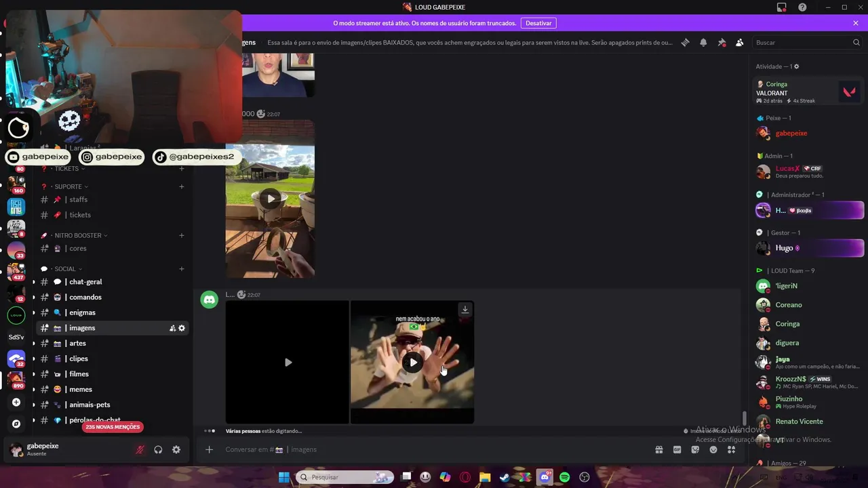868x488 pixels.
Task: Create channel plus next to SOCIAL
Action: coord(182,269)
